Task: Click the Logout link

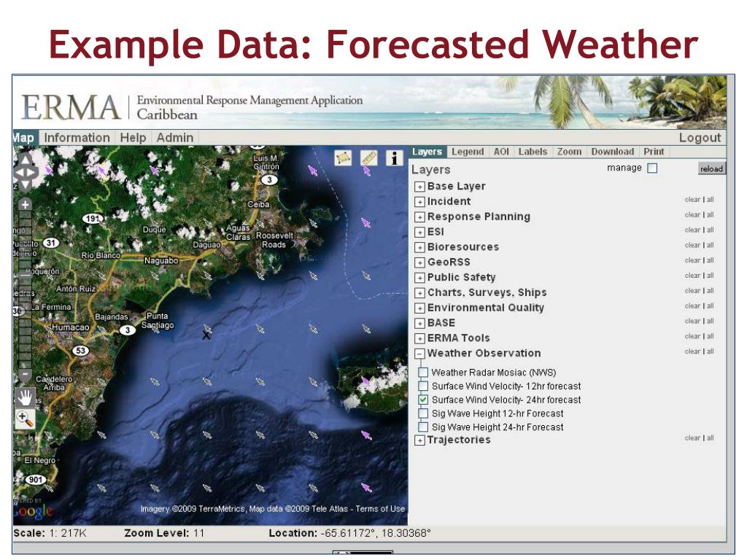Action: tap(700, 138)
